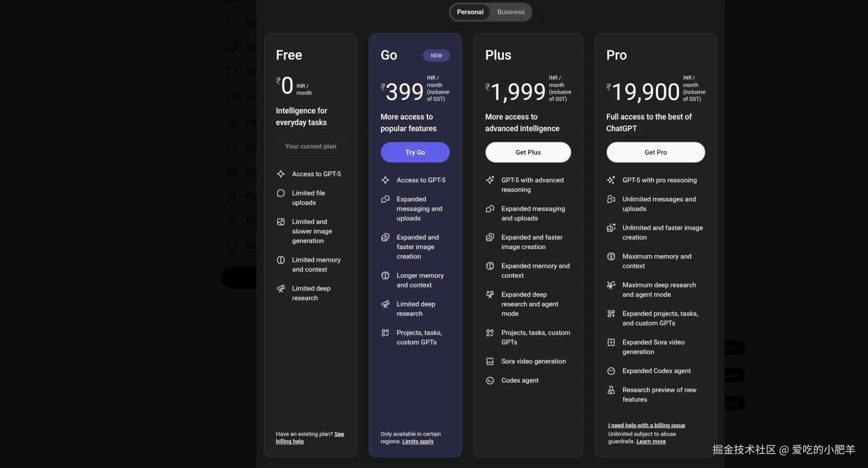The width and height of the screenshot is (868, 468).
Task: Switch to the Business plans tab
Action: coord(510,12)
